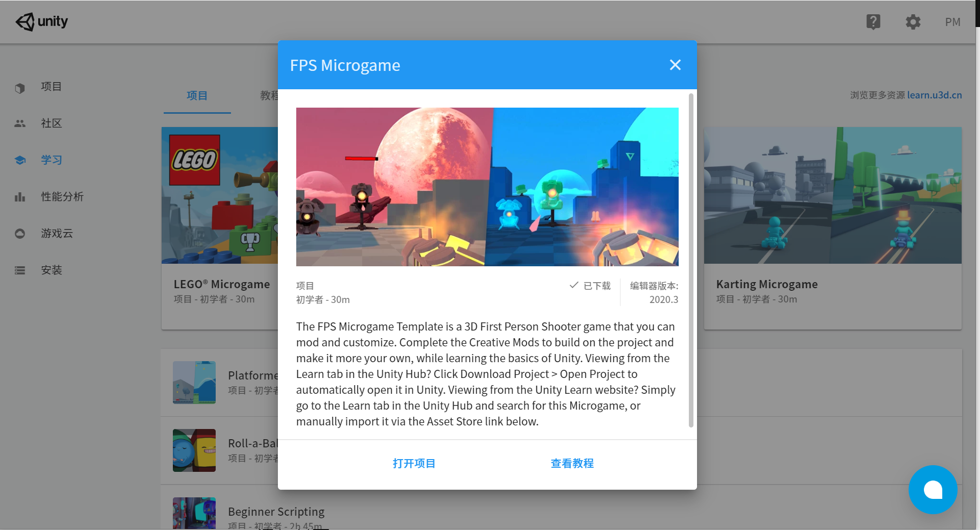Open the settings gear icon
This screenshot has width=980, height=530.
pyautogui.click(x=913, y=21)
